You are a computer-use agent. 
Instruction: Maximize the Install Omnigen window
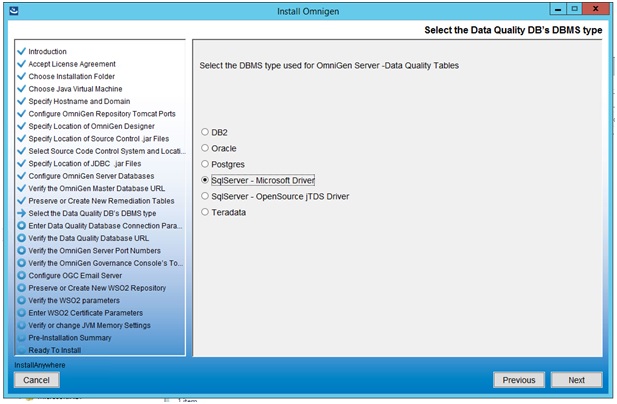(x=574, y=9)
